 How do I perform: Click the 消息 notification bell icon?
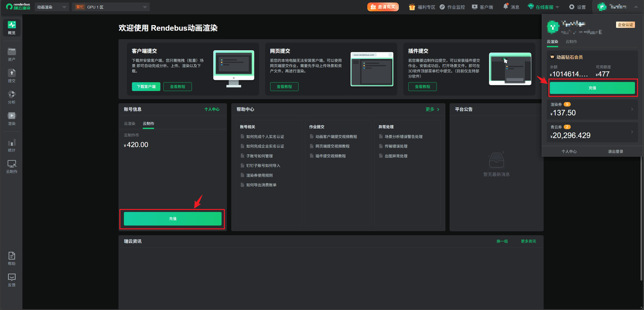point(505,7)
